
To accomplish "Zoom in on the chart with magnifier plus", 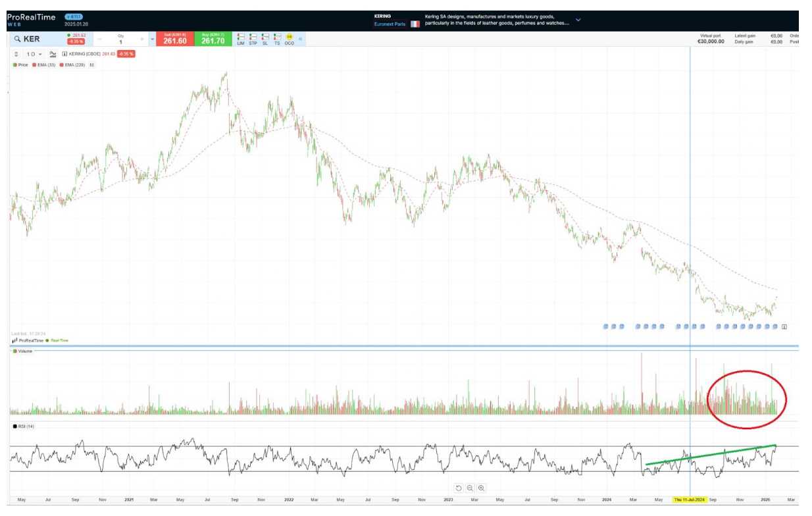I will coord(482,488).
